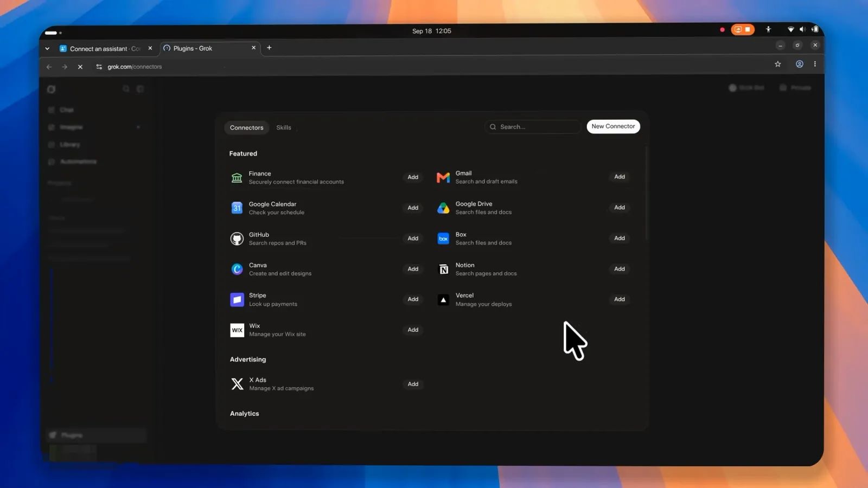Add the Vercel connector
Viewport: 868px width, 488px height.
[x=620, y=299]
